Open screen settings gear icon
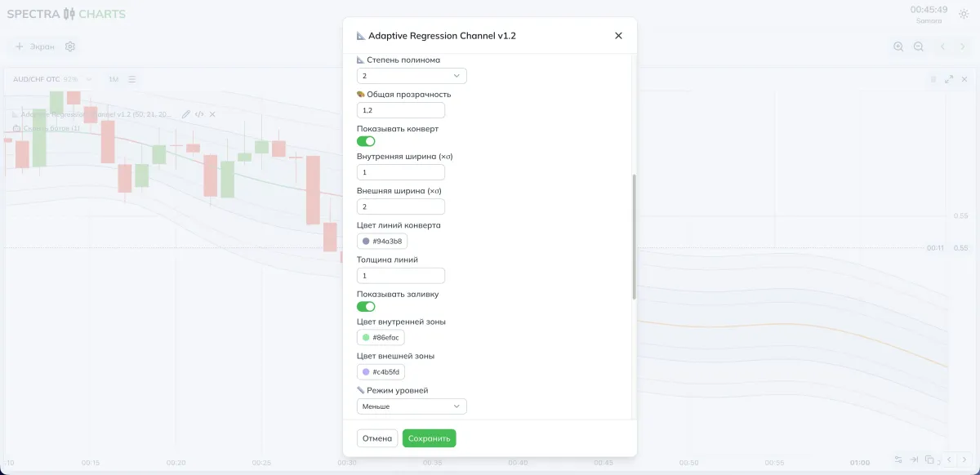This screenshot has width=980, height=475. point(70,47)
